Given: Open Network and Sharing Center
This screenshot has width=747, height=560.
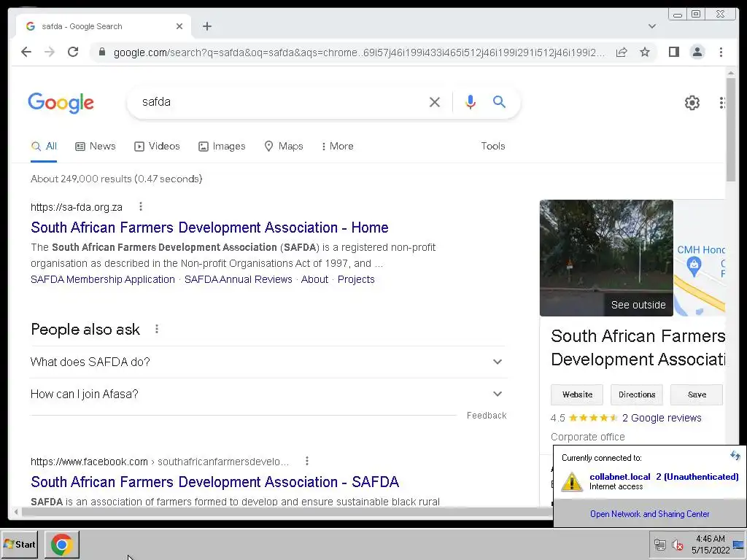Looking at the screenshot, I should point(649,514).
